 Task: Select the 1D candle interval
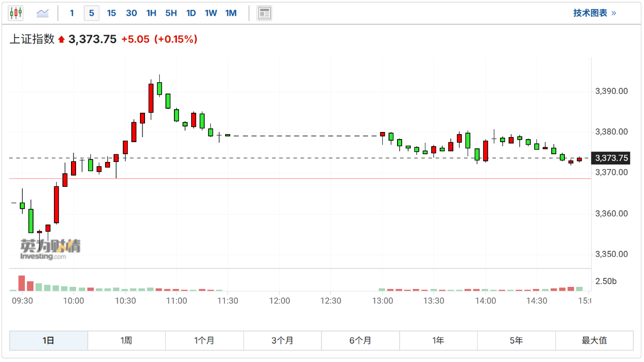pyautogui.click(x=191, y=13)
